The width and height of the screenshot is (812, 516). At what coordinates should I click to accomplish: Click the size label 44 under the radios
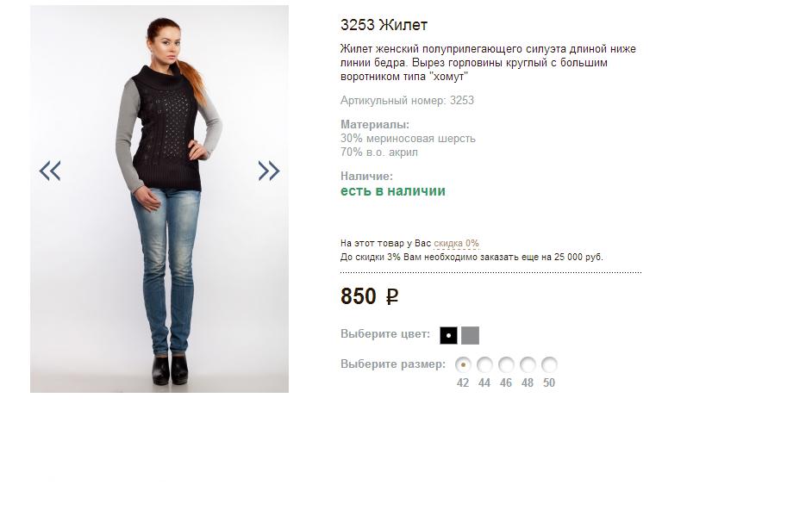(x=484, y=383)
